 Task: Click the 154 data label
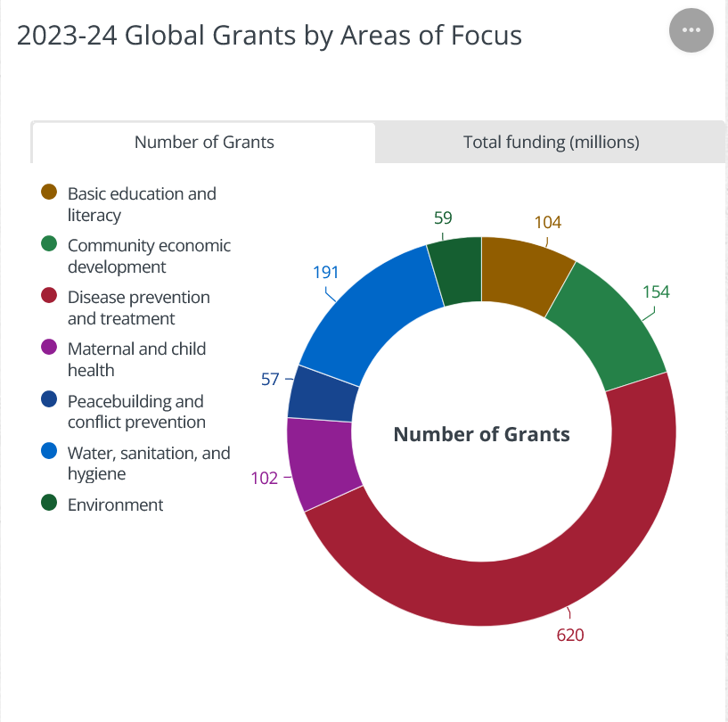pyautogui.click(x=655, y=292)
